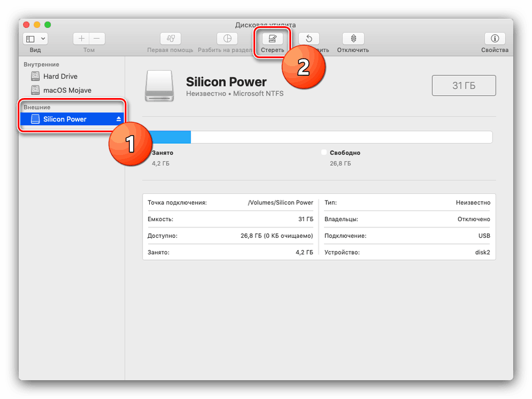This screenshot has width=532, height=399.
Task: Select the Silicon Power external drive
Action: 64,119
